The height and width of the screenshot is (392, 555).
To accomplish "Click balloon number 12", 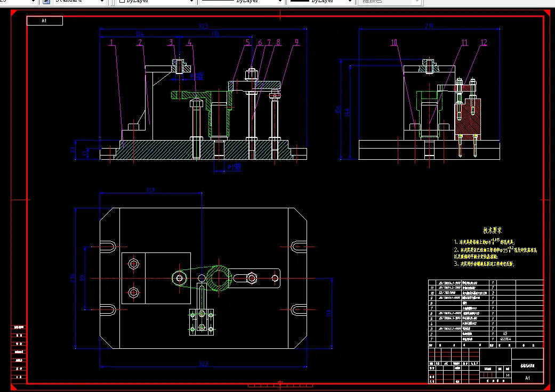I will [484, 43].
